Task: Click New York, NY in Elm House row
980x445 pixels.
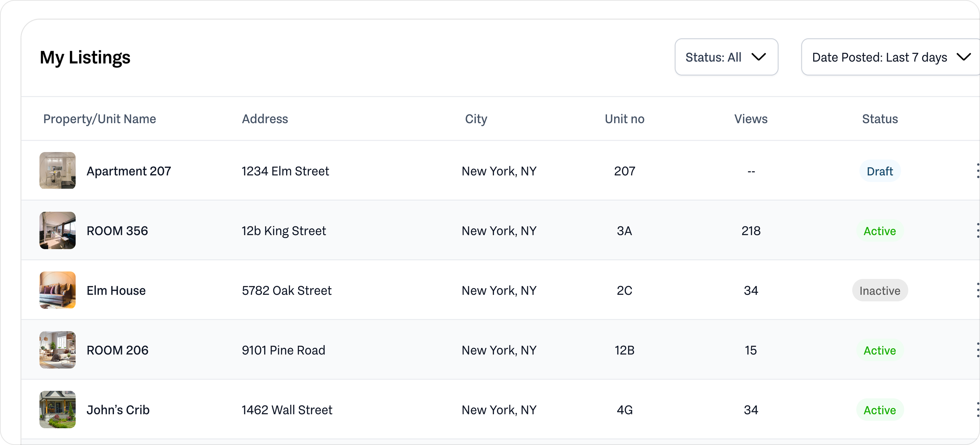Action: click(499, 290)
